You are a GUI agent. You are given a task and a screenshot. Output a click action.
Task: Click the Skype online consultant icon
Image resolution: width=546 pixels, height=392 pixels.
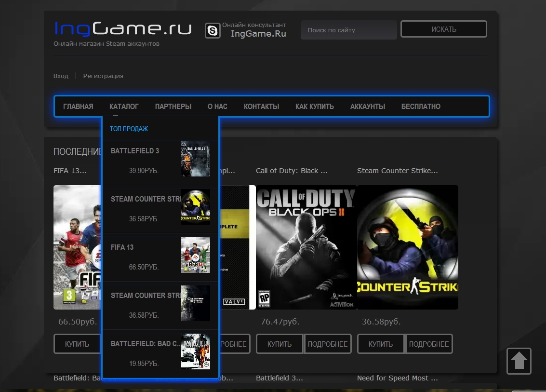coord(213,30)
